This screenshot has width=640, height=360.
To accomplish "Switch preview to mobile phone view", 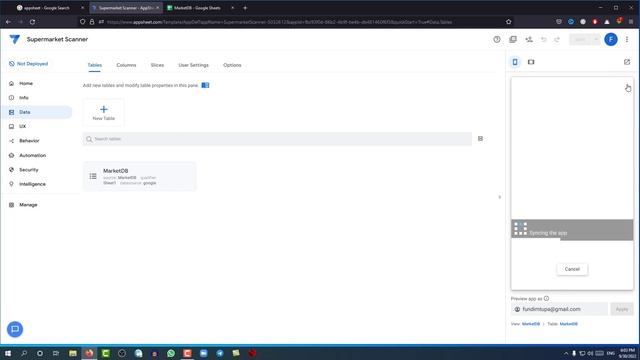I will pyautogui.click(x=515, y=62).
